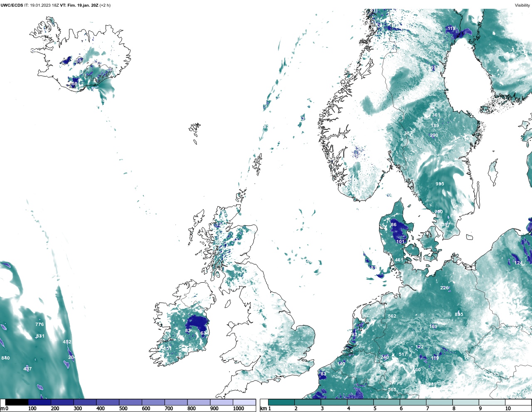Image resolution: width=532 pixels, height=412 pixels.
Task: Click the '1000' tick label on metres legend
Action: click(239, 409)
